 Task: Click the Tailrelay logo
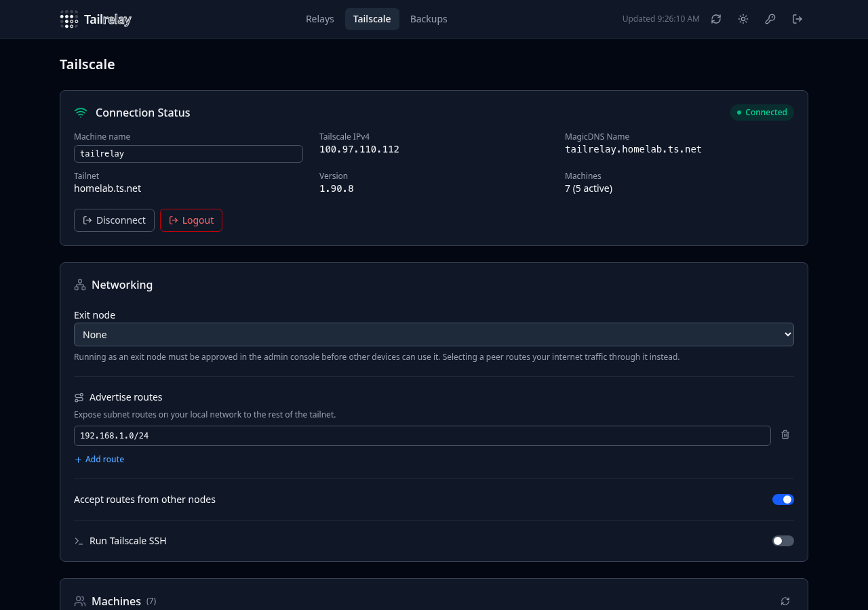[96, 19]
